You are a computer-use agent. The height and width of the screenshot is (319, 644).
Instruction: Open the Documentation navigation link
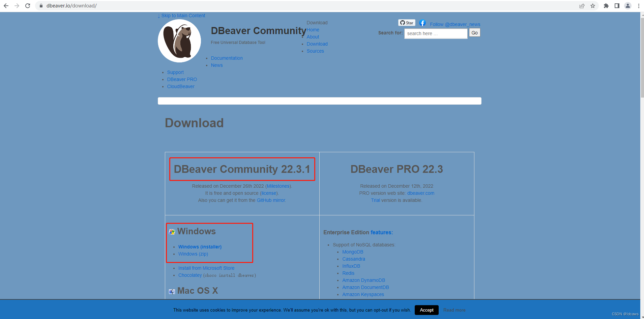(x=227, y=58)
